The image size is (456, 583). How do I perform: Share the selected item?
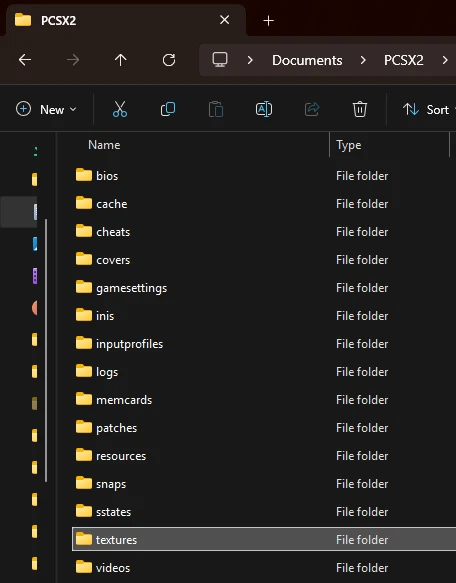point(312,109)
